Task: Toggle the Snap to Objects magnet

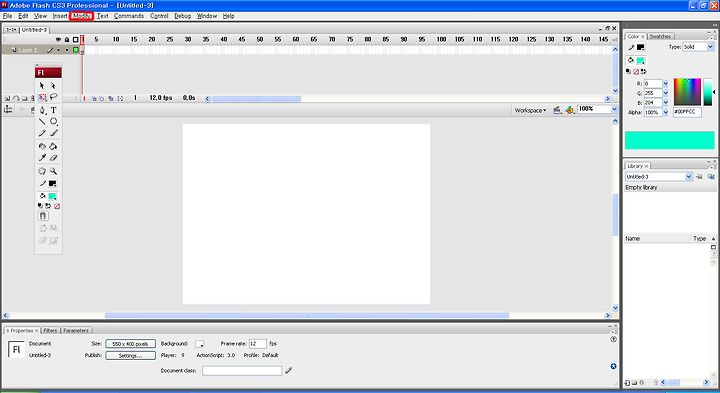Action: point(43,216)
